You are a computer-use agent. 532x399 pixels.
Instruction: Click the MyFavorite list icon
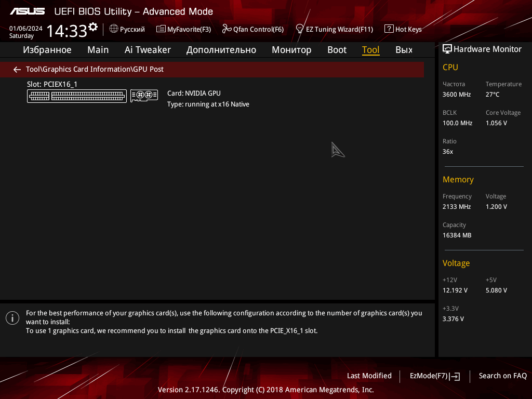tap(161, 29)
